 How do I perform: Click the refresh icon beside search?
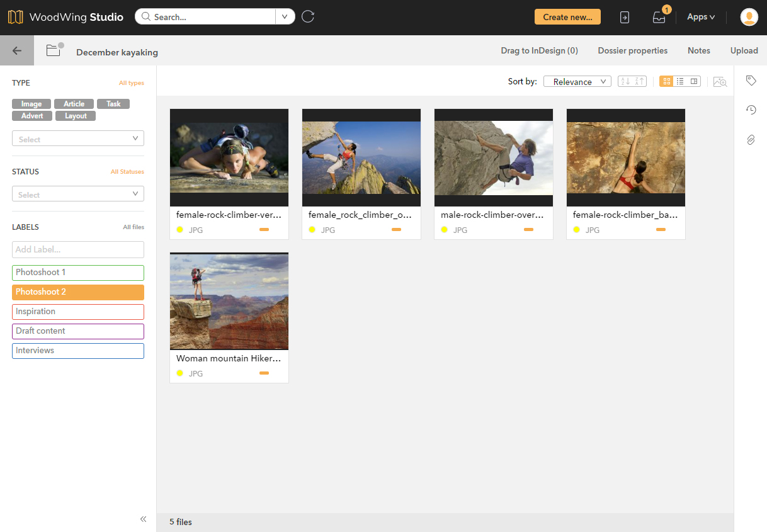click(308, 17)
